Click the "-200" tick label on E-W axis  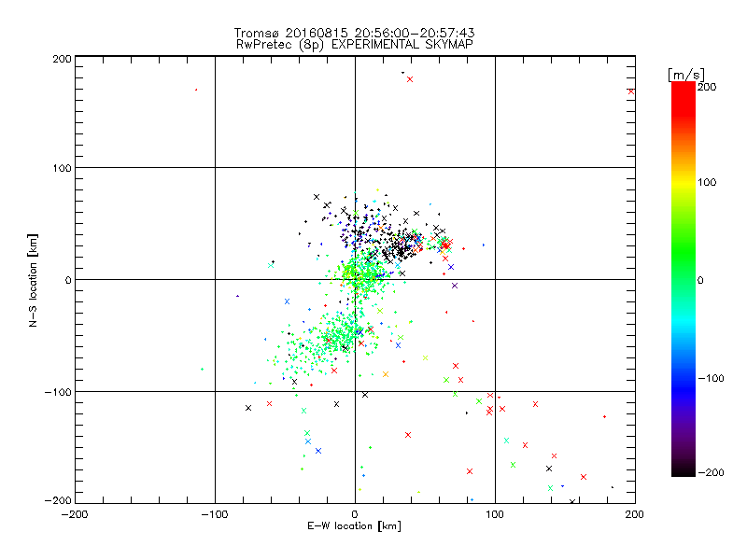click(x=75, y=515)
